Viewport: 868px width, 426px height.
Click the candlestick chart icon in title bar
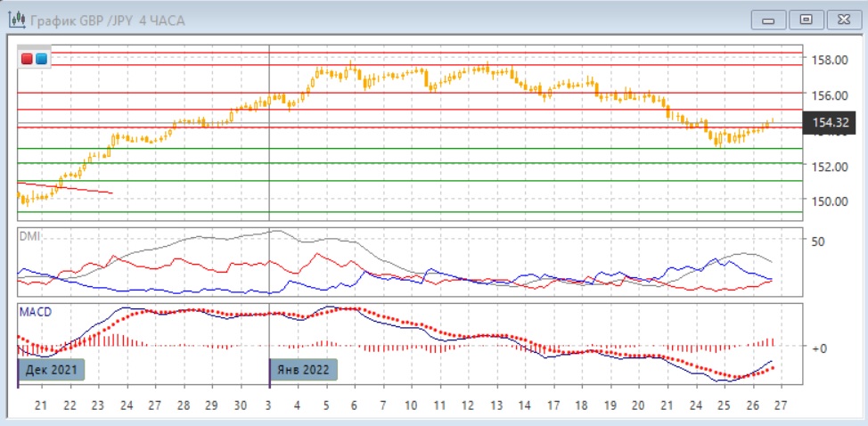coord(16,20)
